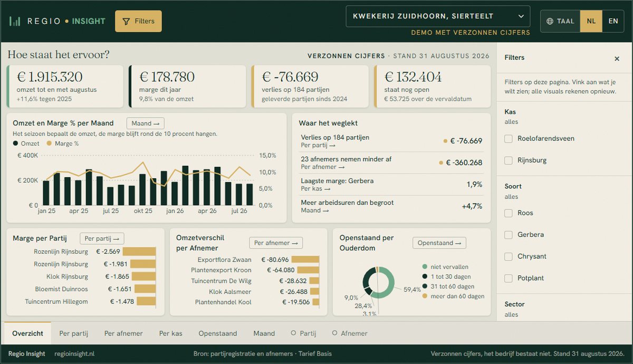Close the Filters panel with X
The width and height of the screenshot is (633, 364).
click(x=617, y=59)
